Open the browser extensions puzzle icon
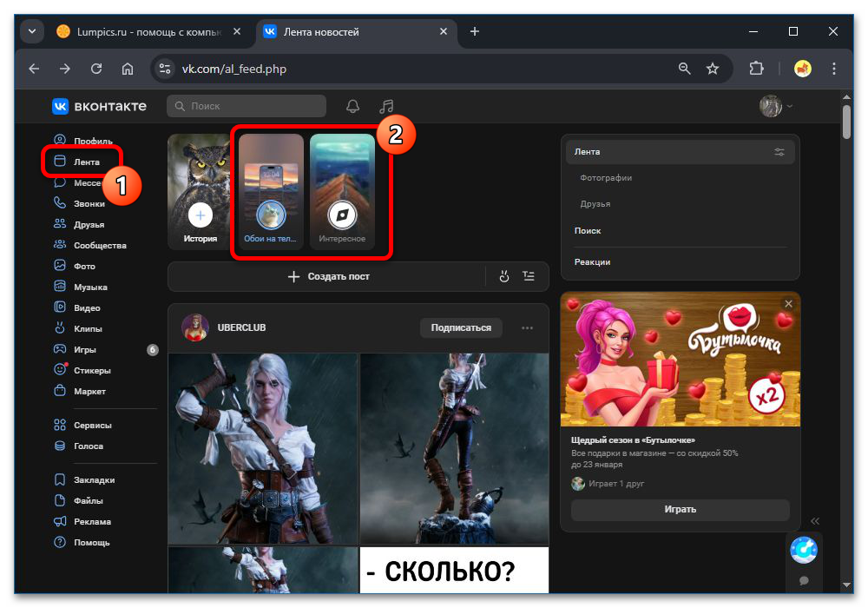The image size is (868, 608). pos(756,69)
